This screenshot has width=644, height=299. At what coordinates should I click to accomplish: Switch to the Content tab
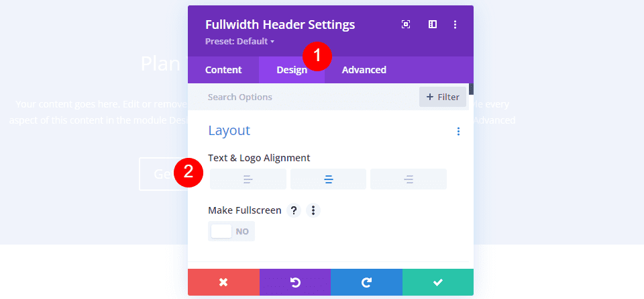(x=223, y=70)
